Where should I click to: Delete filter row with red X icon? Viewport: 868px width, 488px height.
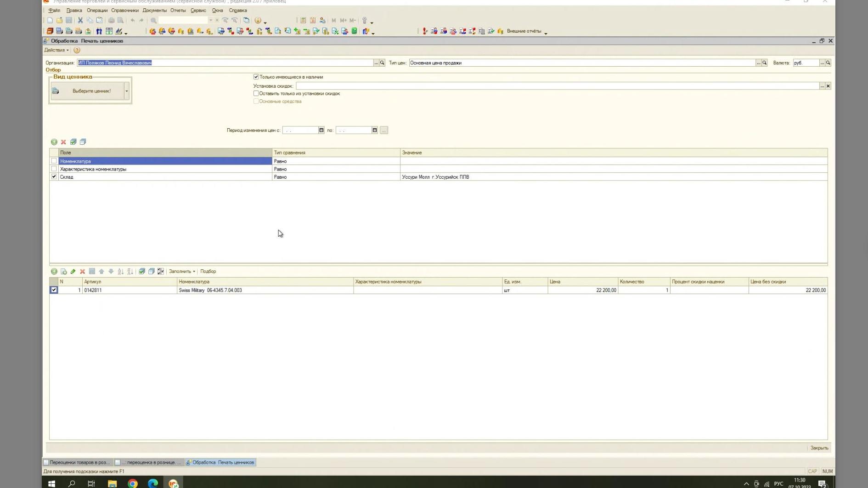[63, 142]
